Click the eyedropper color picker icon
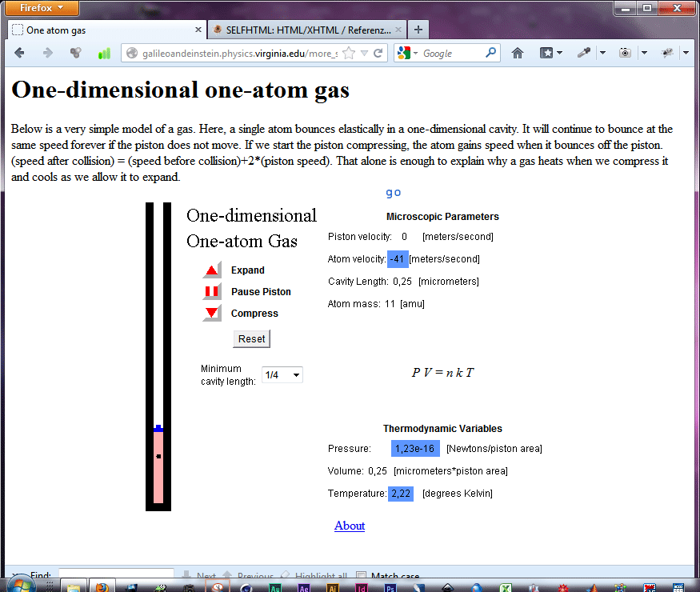This screenshot has height=592, width=700. tap(586, 53)
